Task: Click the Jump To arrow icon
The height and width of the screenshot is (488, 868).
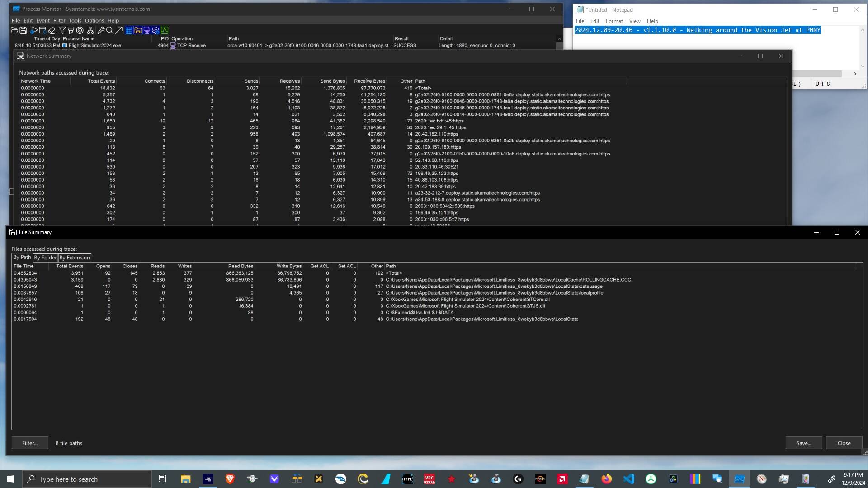Action: [x=118, y=30]
